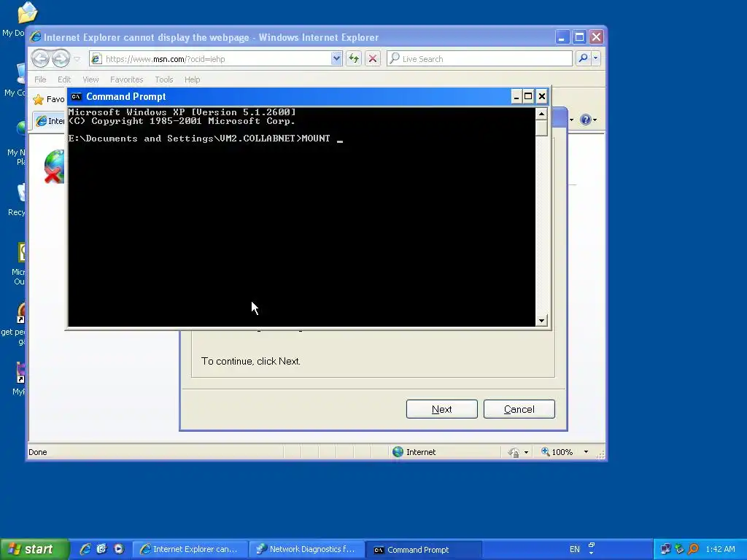Maximize the Command Prompt window
747x560 pixels.
point(528,97)
